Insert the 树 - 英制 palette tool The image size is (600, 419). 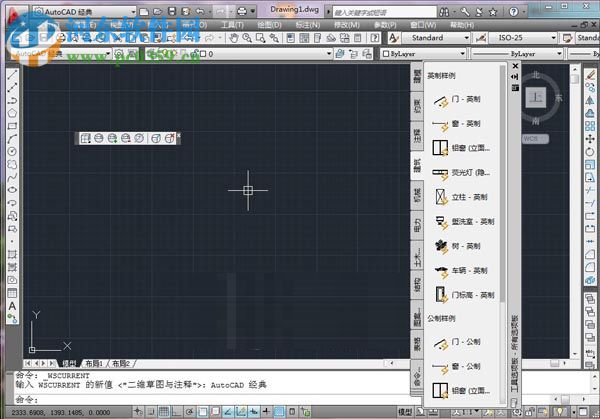pyautogui.click(x=458, y=246)
